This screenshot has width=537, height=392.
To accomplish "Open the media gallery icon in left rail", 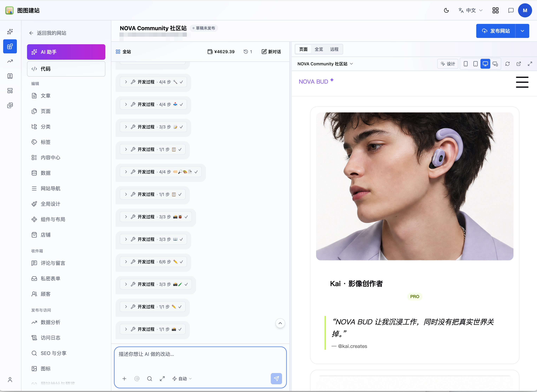I will coord(10,105).
